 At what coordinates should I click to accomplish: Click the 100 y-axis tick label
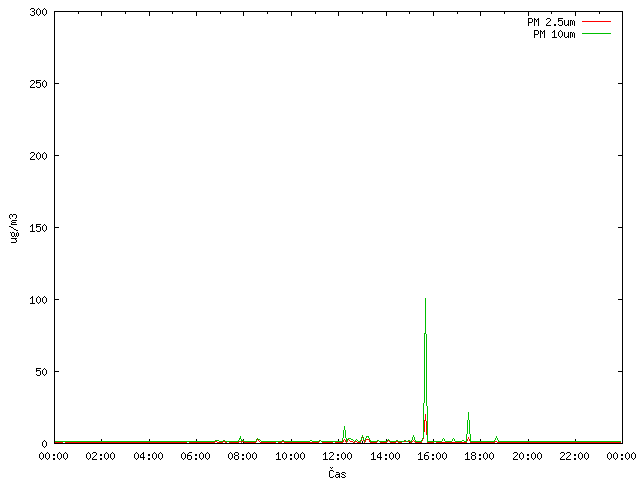[x=38, y=300]
